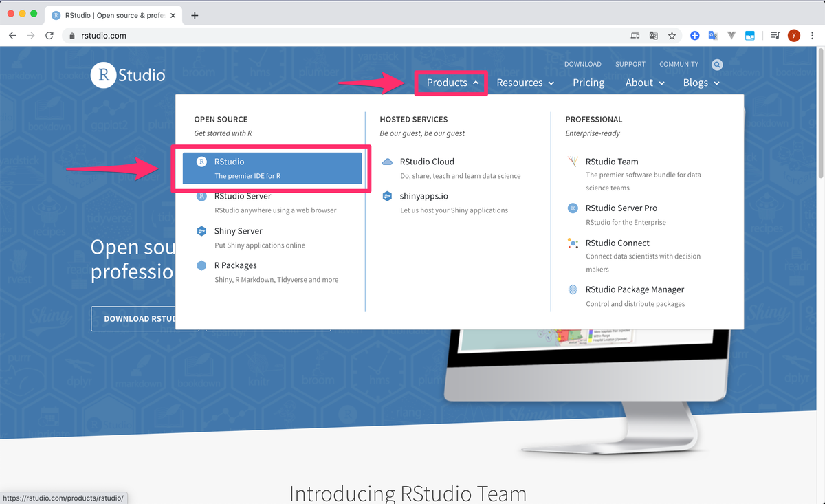Click the install-app icon in the address bar
This screenshot has width=825, height=504.
pyautogui.click(x=635, y=36)
